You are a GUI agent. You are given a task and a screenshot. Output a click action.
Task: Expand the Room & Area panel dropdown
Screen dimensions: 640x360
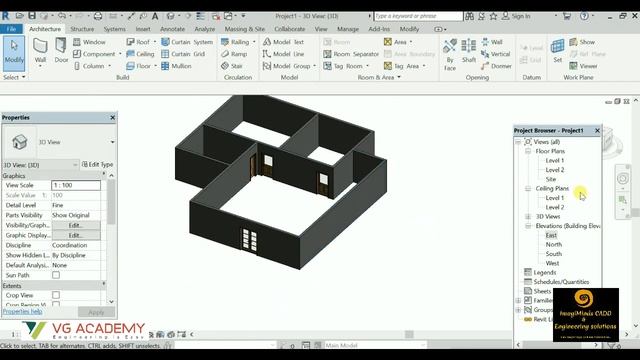click(379, 77)
